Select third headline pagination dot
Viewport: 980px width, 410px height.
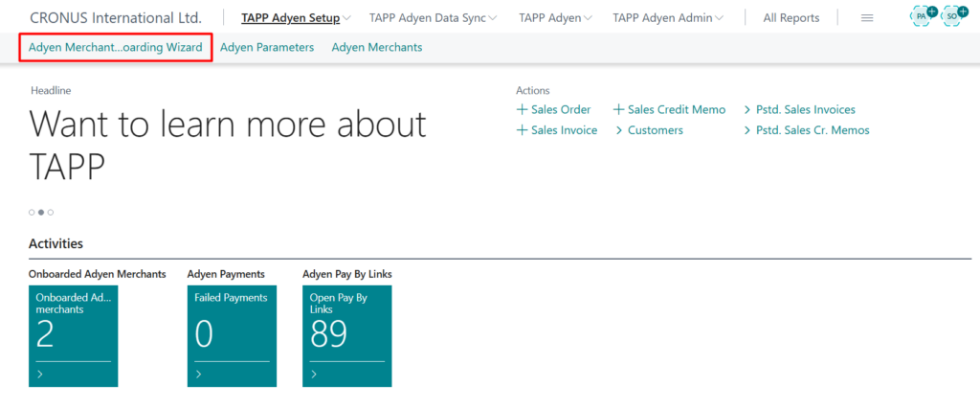(51, 212)
